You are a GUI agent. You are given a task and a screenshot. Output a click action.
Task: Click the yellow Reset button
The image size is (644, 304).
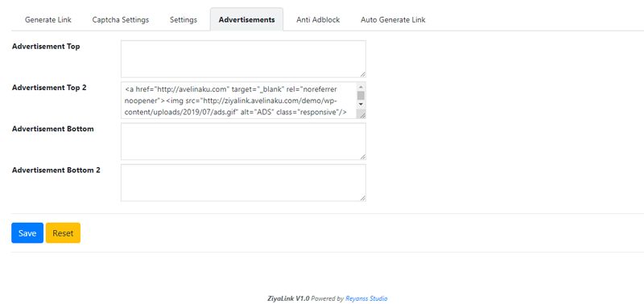click(63, 233)
